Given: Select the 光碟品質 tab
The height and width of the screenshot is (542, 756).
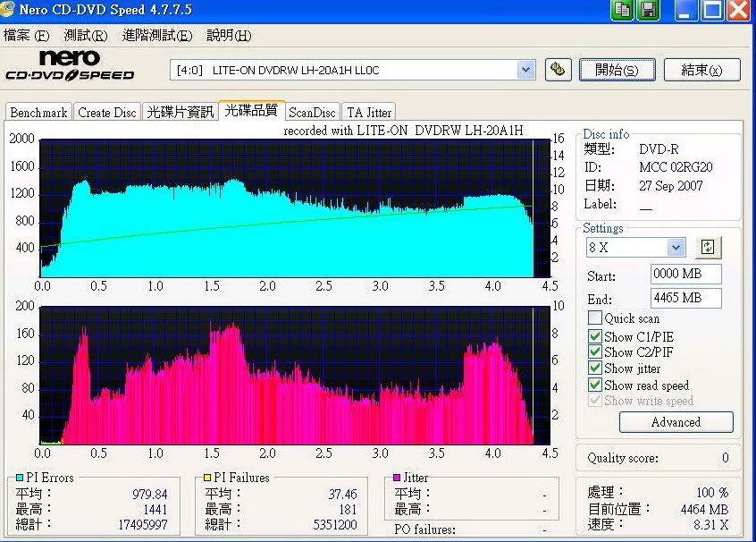Looking at the screenshot, I should tap(251, 111).
